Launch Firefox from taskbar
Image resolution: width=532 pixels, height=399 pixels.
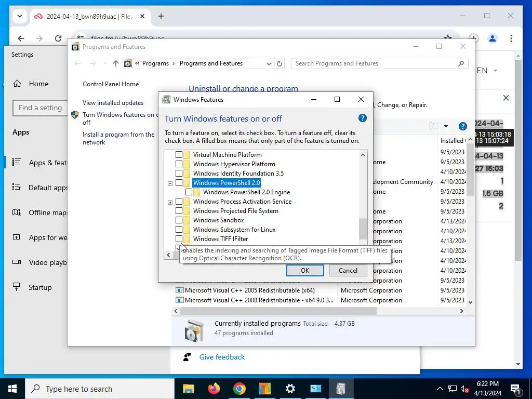pos(214,389)
